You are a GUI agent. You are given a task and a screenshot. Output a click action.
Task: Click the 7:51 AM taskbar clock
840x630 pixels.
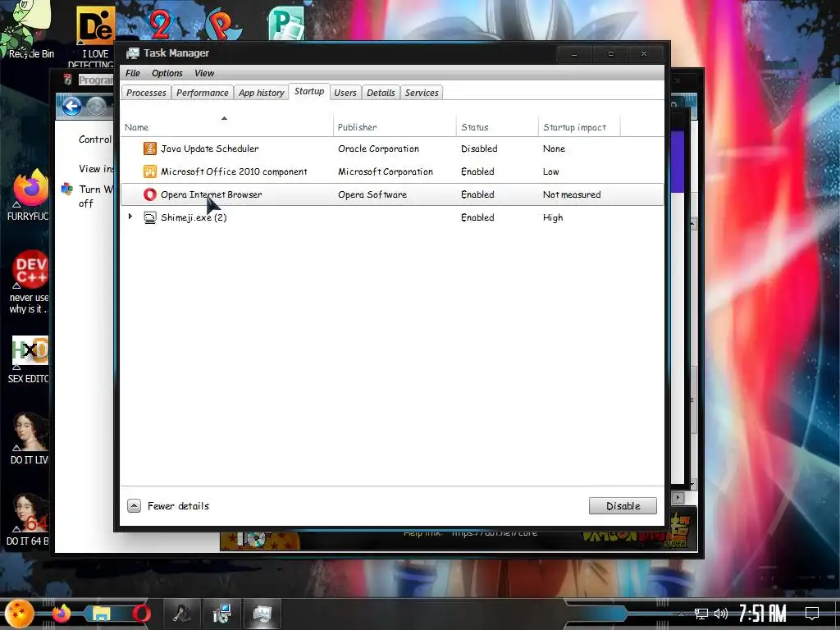[x=762, y=614]
